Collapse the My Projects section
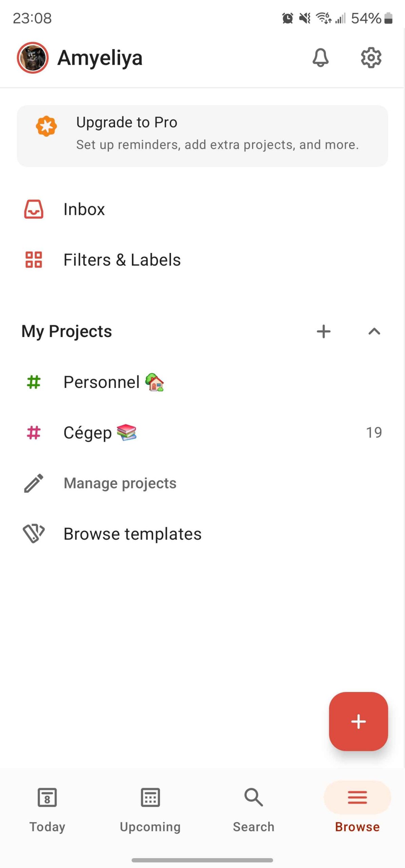The image size is (405, 868). point(374,331)
